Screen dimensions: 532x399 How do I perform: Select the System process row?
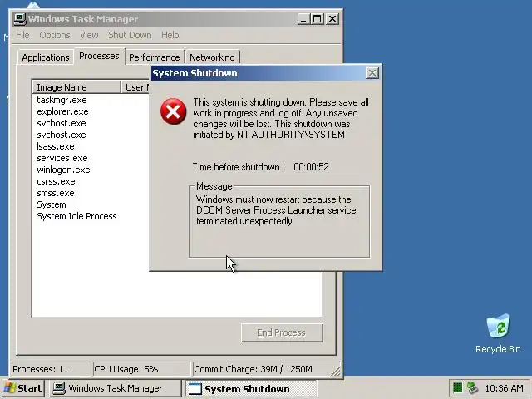point(52,204)
